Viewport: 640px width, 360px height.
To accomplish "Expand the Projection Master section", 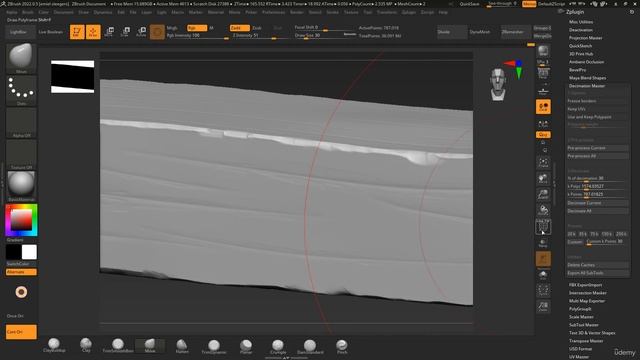I will [x=586, y=38].
